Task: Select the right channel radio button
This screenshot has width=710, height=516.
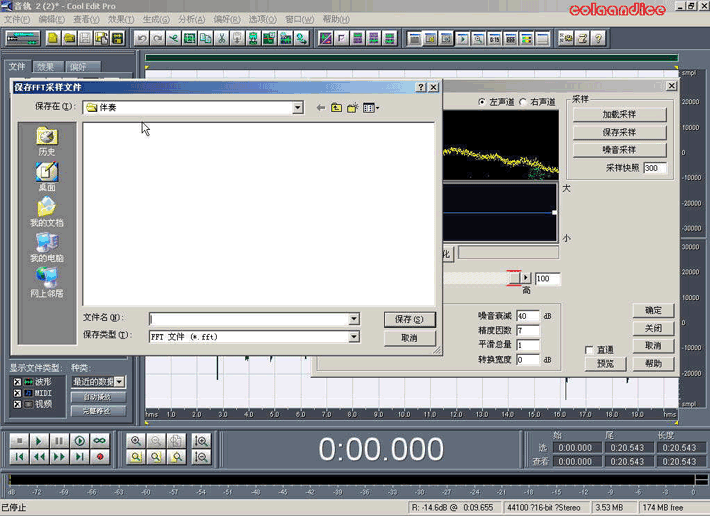Action: pyautogui.click(x=524, y=102)
